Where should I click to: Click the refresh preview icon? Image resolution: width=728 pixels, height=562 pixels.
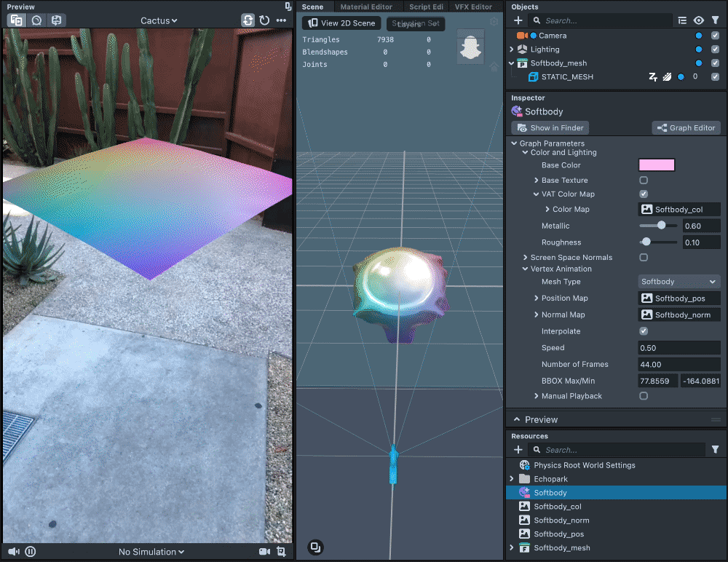264,20
